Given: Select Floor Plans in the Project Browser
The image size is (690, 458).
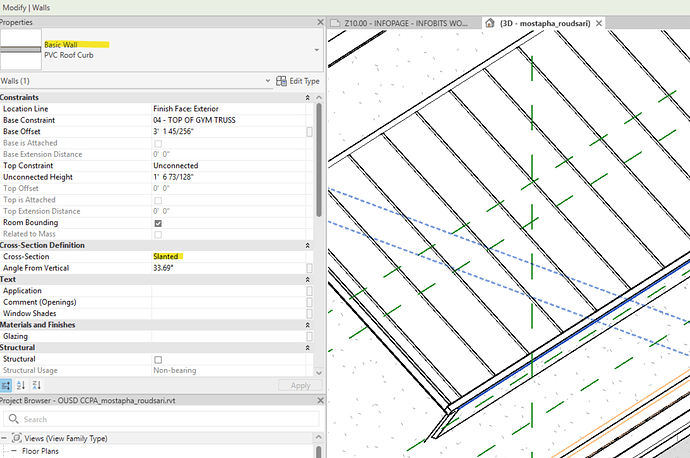Looking at the screenshot, I should 40,451.
